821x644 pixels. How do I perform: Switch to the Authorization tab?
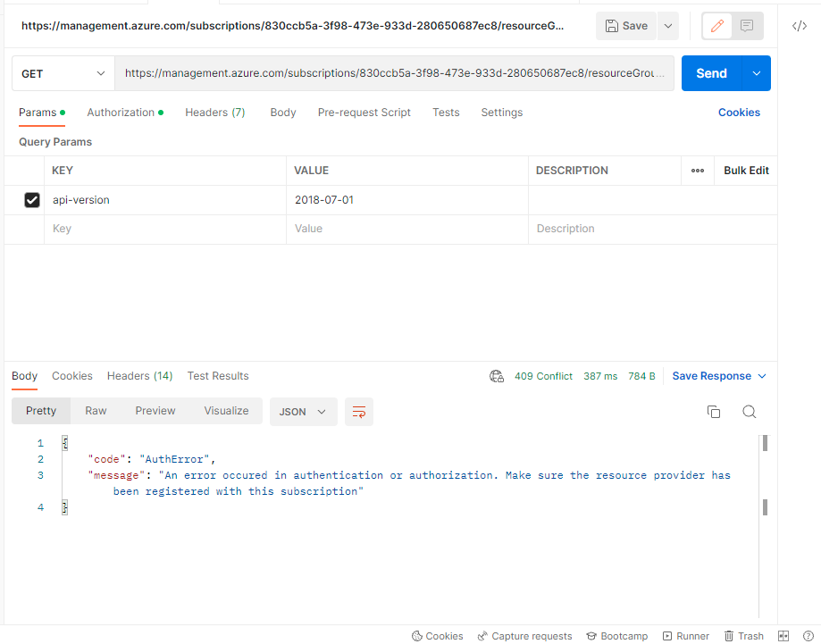(124, 113)
